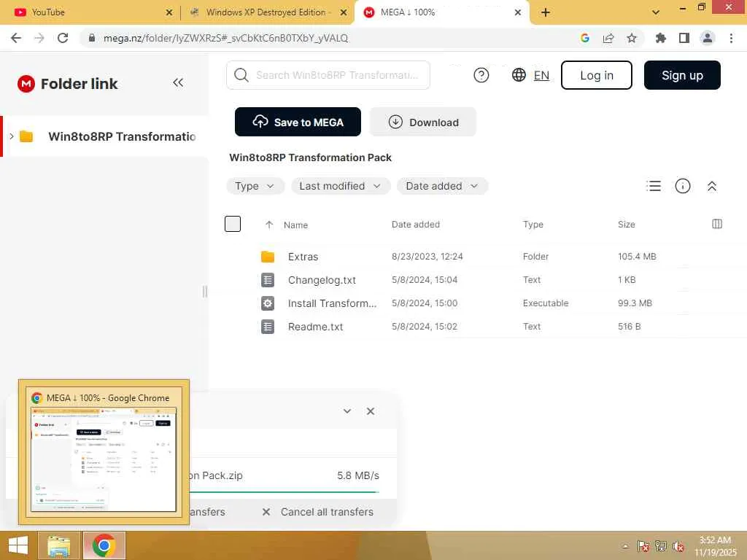
Task: Show hidden tray icons arrow
Action: click(625, 546)
